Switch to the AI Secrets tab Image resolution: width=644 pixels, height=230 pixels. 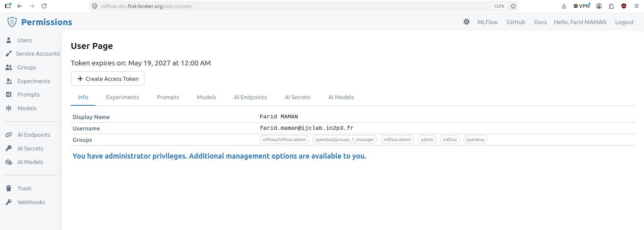(x=298, y=97)
